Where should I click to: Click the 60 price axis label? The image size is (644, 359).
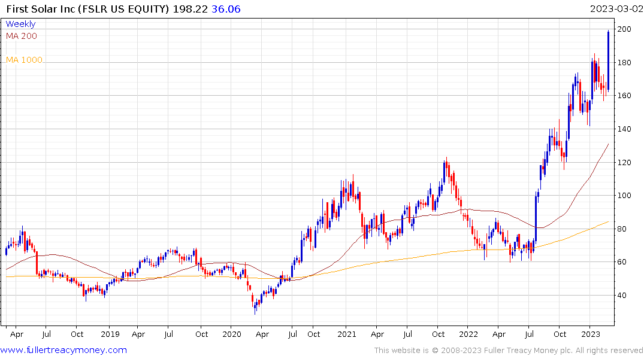tap(622, 261)
